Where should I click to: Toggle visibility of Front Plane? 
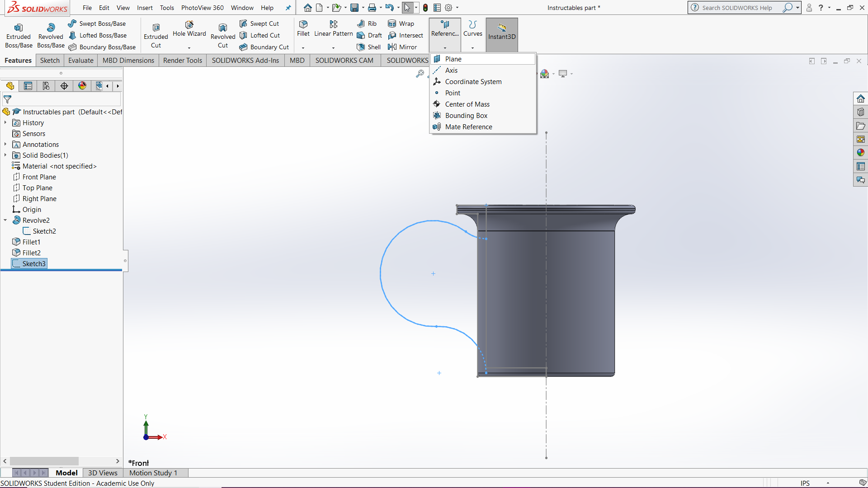pos(39,177)
